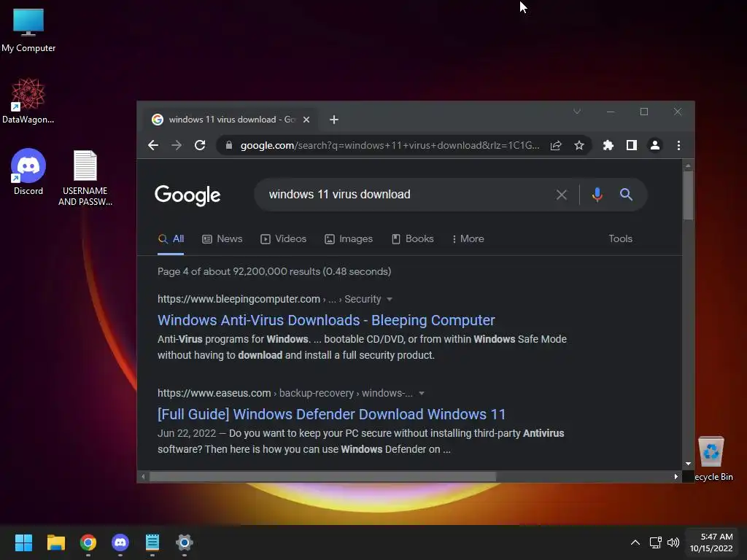Switch to the Images tab
This screenshot has height=560, width=747.
349,239
